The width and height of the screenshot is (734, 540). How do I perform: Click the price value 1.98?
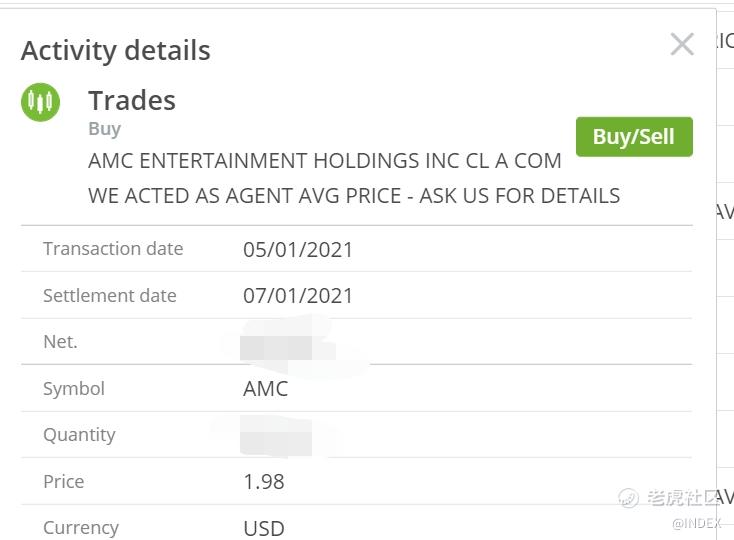[264, 482]
